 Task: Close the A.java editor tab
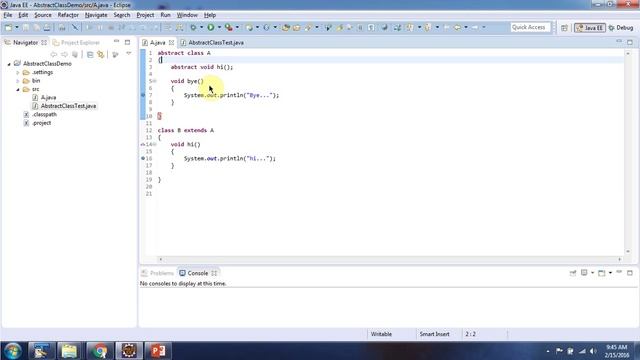[171, 42]
